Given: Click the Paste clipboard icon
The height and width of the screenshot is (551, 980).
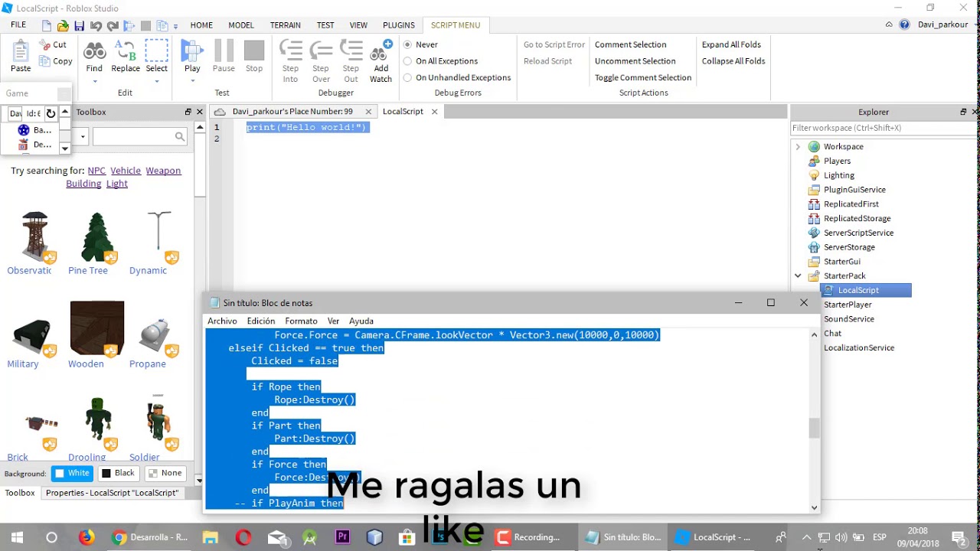Looking at the screenshot, I should pyautogui.click(x=21, y=53).
